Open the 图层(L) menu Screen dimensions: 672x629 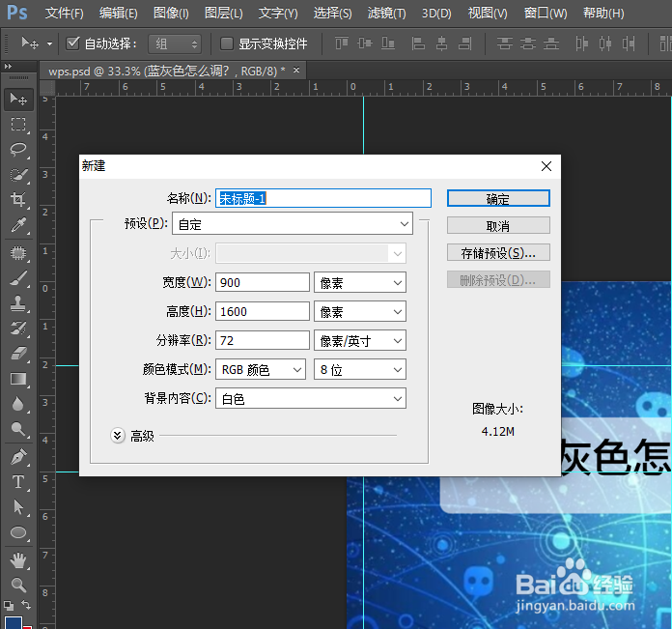224,14
